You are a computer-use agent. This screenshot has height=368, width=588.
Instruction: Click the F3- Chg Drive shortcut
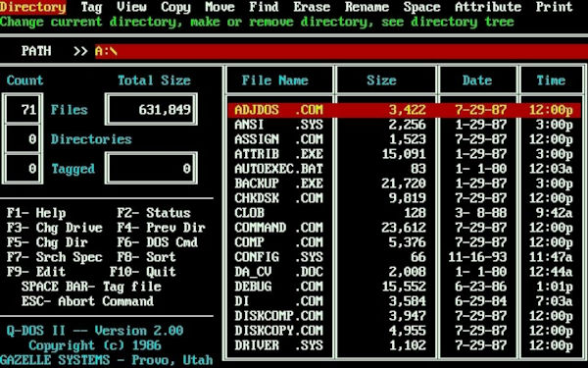[55, 228]
